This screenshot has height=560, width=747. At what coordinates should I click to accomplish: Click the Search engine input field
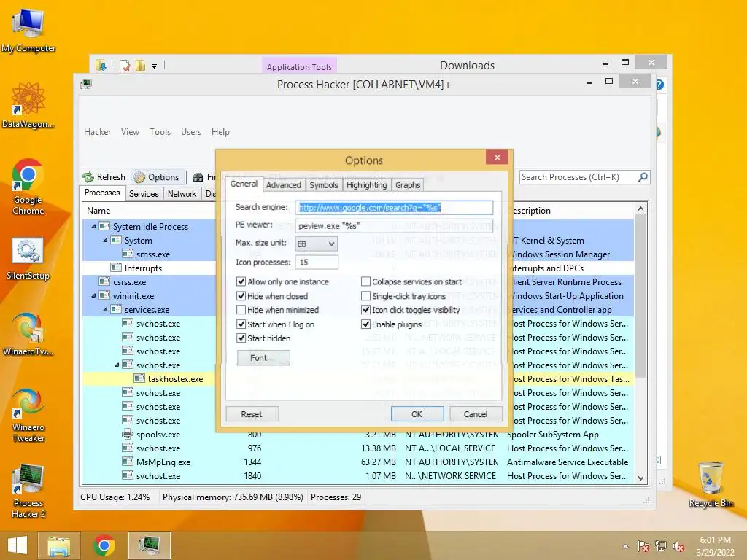pos(394,208)
